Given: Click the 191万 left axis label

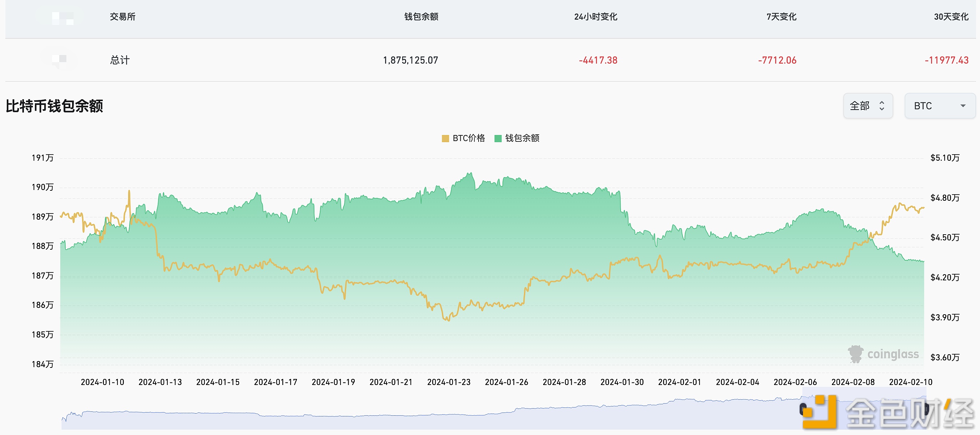Looking at the screenshot, I should [42, 157].
